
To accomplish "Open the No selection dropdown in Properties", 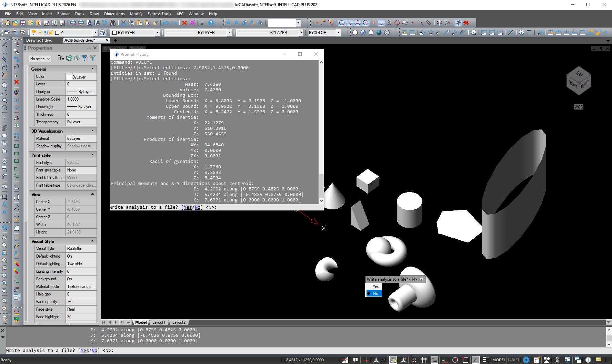I will click(x=40, y=59).
